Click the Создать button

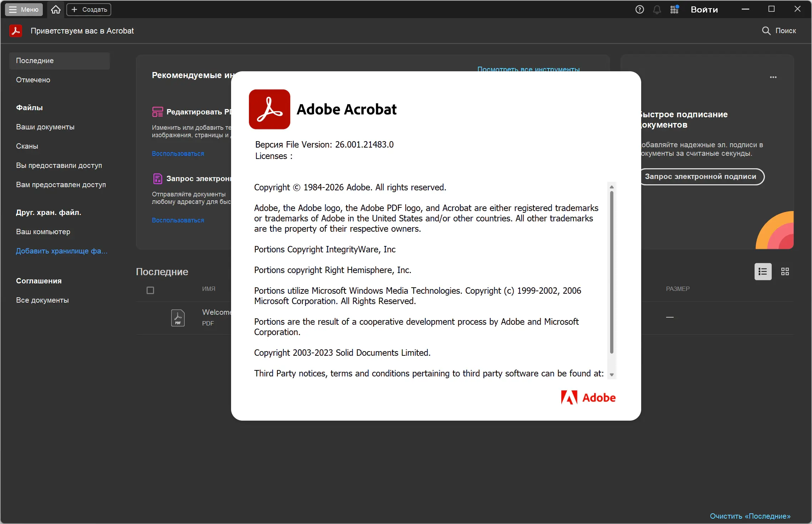[x=89, y=10]
